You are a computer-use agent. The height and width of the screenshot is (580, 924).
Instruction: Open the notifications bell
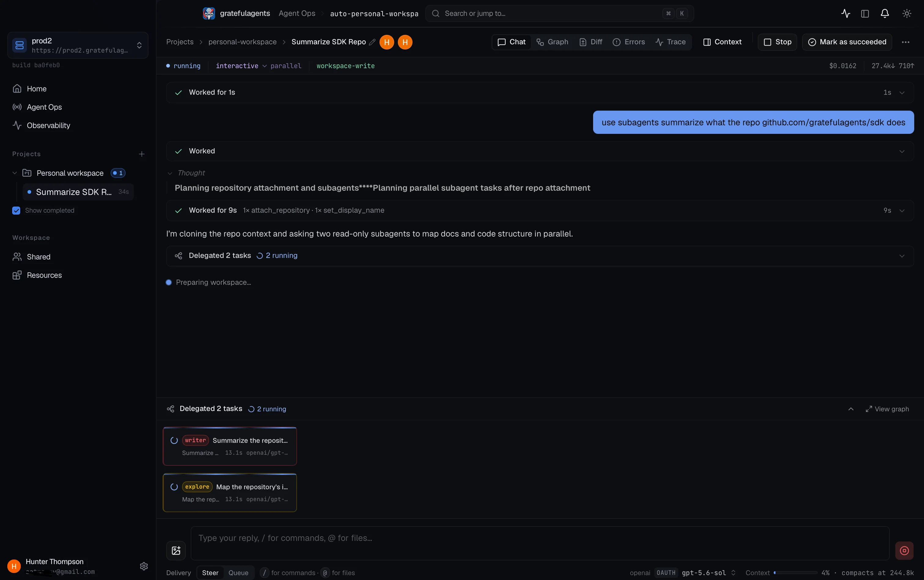[x=885, y=13]
